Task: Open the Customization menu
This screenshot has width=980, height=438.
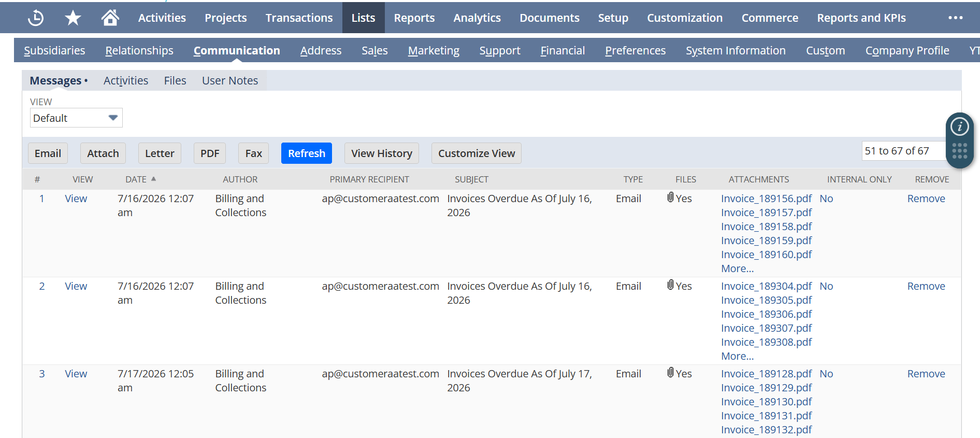Action: point(685,18)
